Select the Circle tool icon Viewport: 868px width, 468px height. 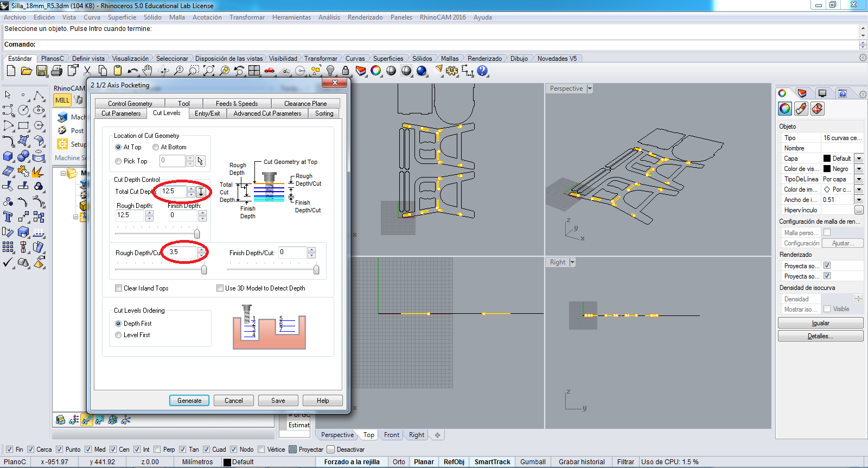click(x=23, y=110)
